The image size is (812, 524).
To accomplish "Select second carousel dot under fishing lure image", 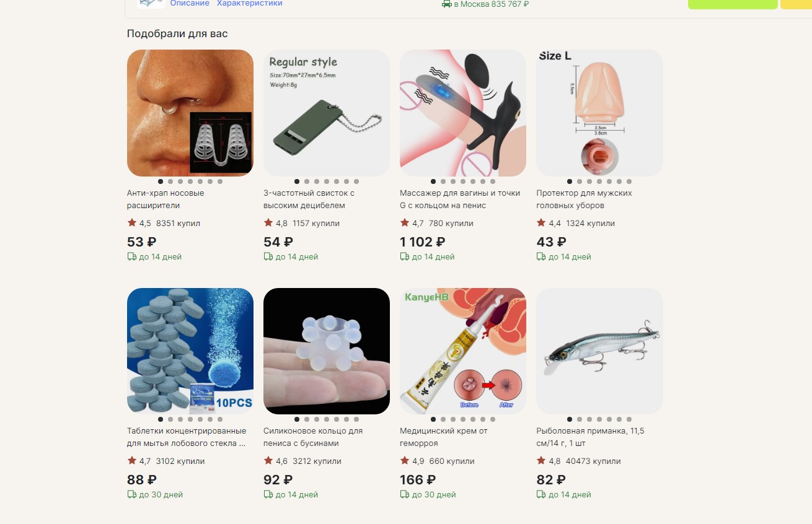I will [x=580, y=419].
